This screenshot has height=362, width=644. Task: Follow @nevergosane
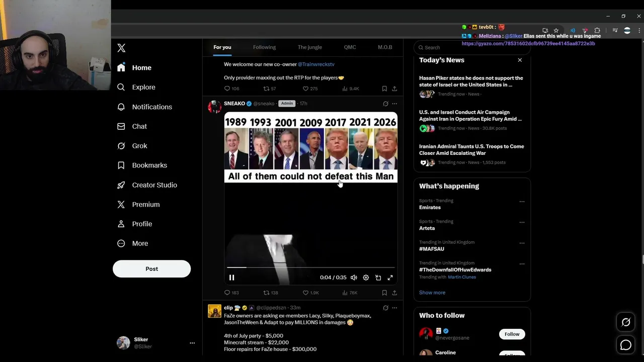(x=512, y=334)
